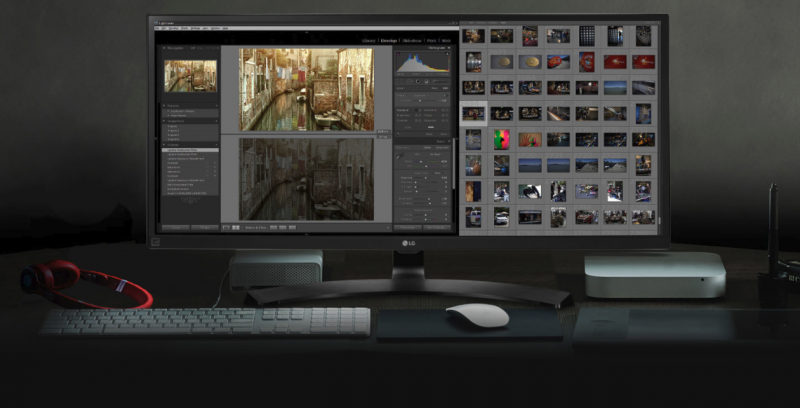Copy Before settings to After button
800x408 pixels.
273,227
